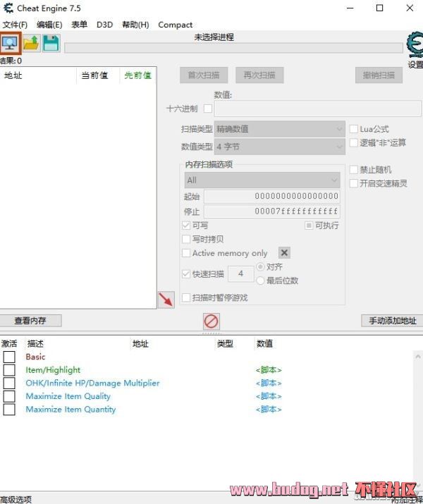Screen dimensions: 423x504
Task: Click the X beside Active memory only
Action: coord(284,252)
